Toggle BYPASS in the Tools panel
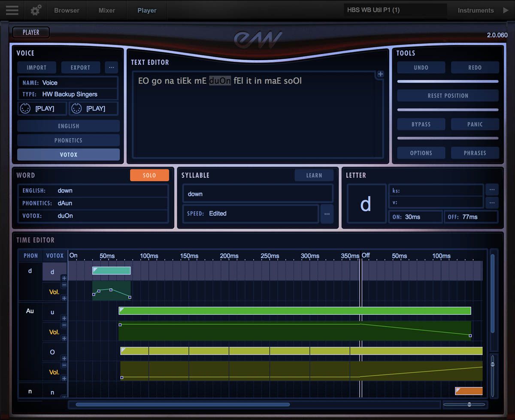Image resolution: width=515 pixels, height=420 pixels. [421, 124]
